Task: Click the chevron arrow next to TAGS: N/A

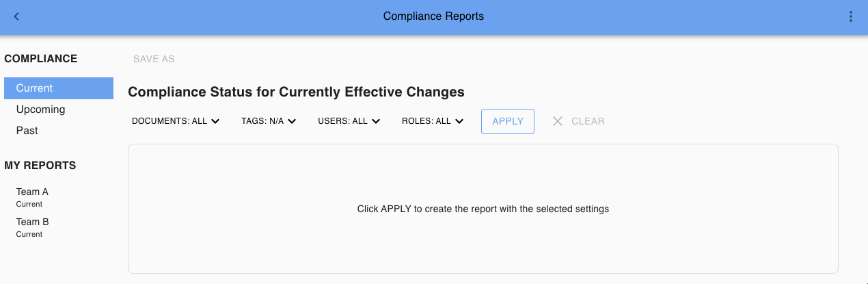Action: [x=292, y=121]
